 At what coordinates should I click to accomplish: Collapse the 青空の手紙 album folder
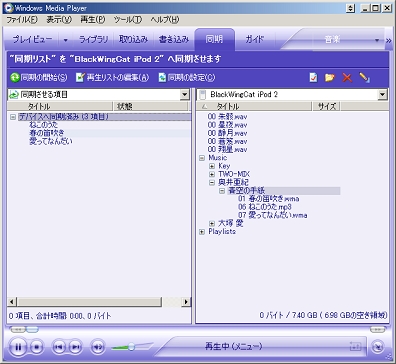tap(222, 191)
